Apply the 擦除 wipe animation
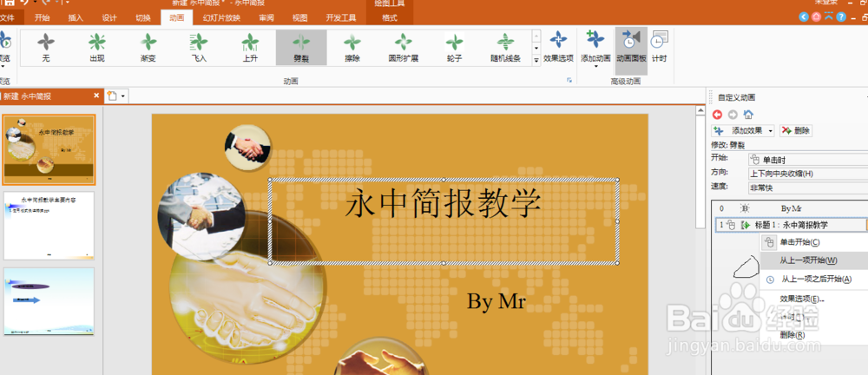 click(x=352, y=48)
